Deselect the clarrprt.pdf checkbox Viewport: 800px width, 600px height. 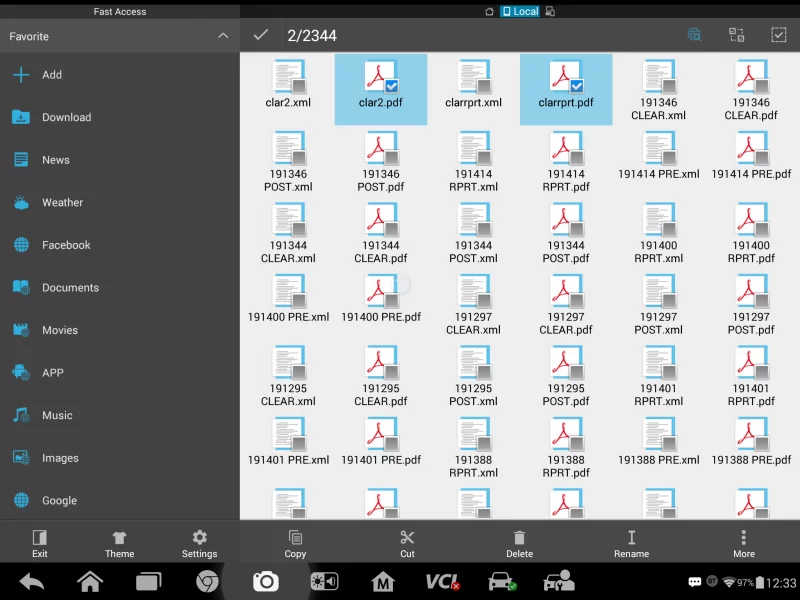click(577, 86)
